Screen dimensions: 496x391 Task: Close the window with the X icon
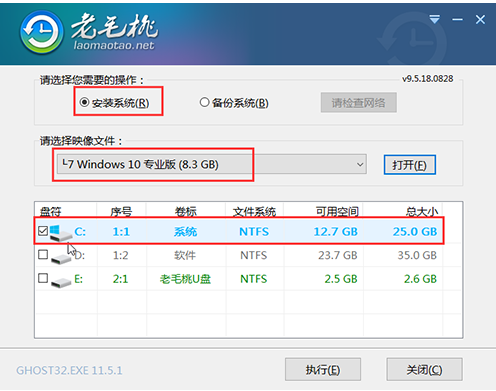pos(480,20)
